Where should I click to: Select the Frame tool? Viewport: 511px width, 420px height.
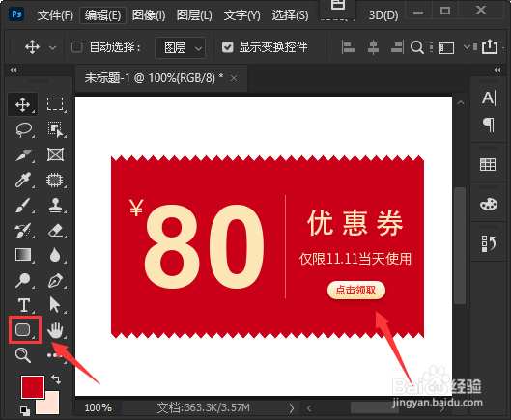[x=55, y=154]
